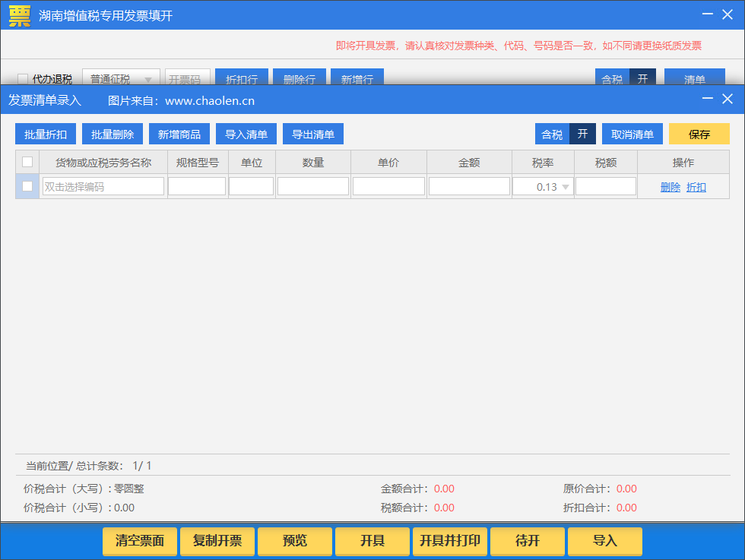Click the 新增行 button in the main window
This screenshot has width=745, height=560.
click(x=357, y=78)
